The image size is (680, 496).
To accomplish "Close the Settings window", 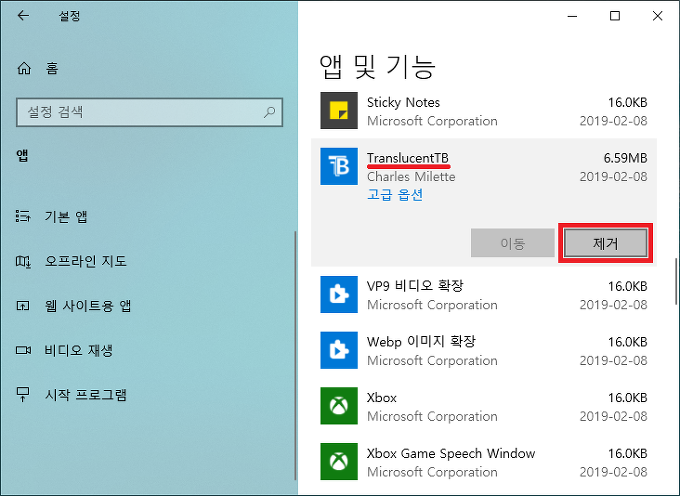I will pos(657,16).
